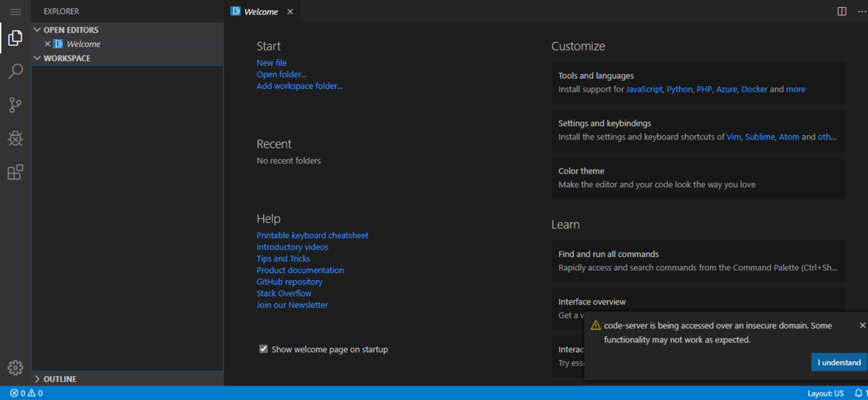The image size is (868, 400).
Task: Click the I understand button
Action: click(x=839, y=362)
